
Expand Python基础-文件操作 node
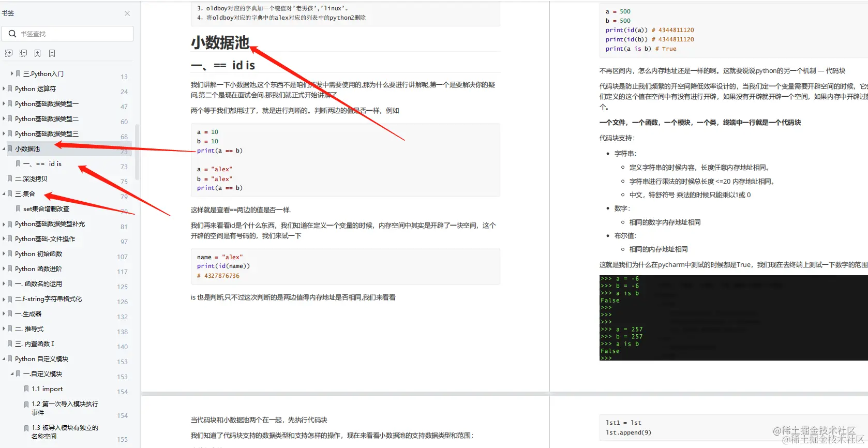4,239
